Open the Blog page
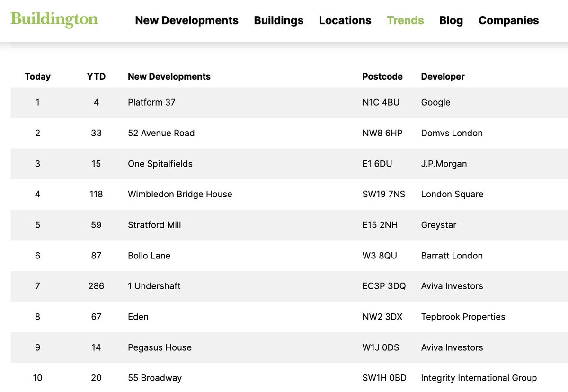568x392 pixels. pyautogui.click(x=451, y=20)
